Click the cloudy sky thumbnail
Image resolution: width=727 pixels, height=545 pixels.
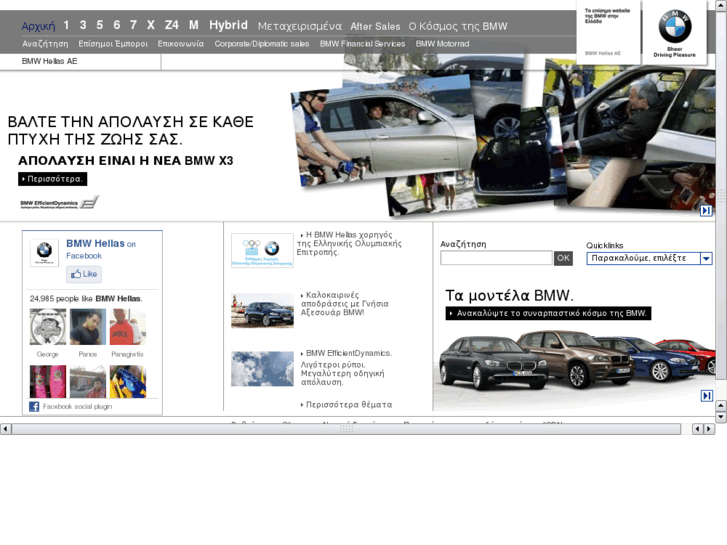tap(262, 369)
